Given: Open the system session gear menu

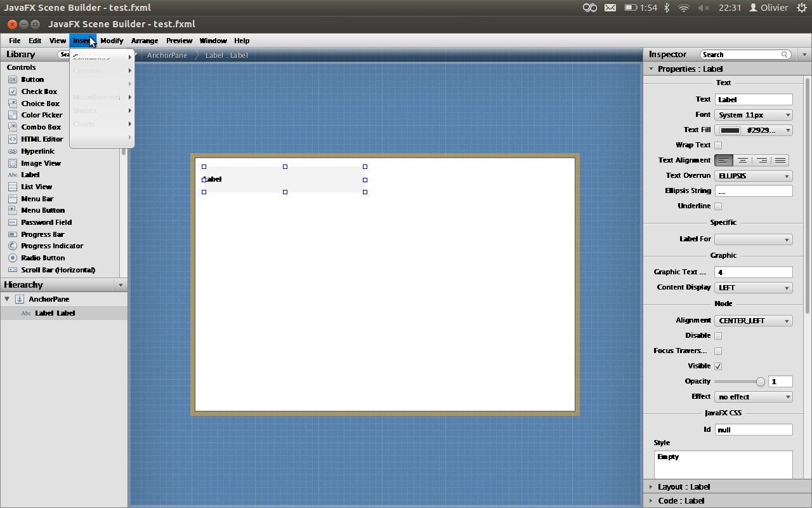Looking at the screenshot, I should [801, 8].
